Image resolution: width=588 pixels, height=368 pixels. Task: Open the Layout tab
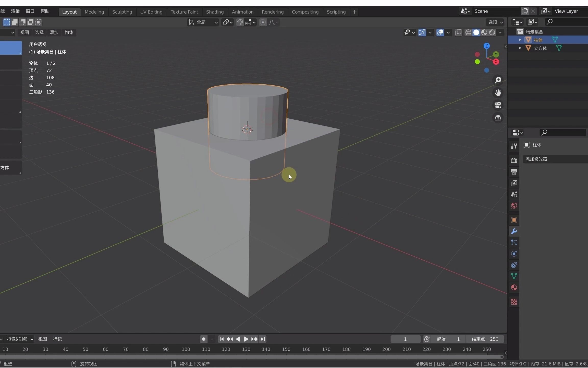click(69, 11)
